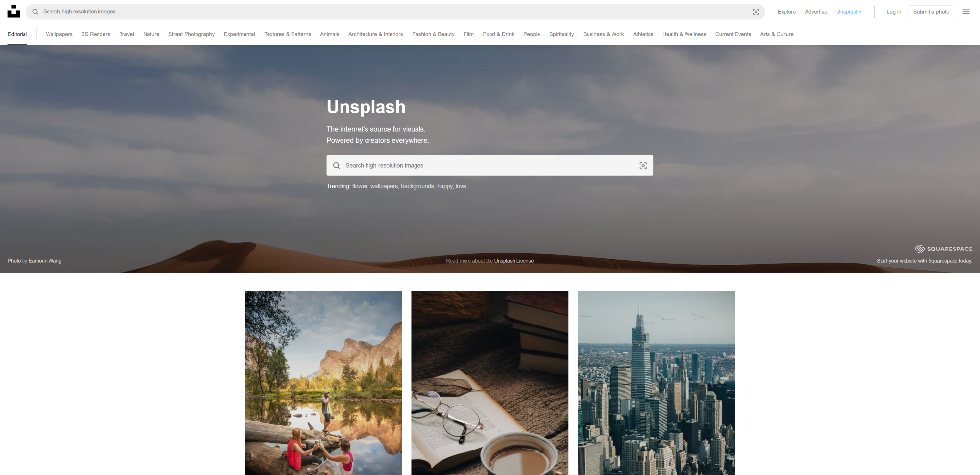The width and height of the screenshot is (980, 475).
Task: Click trending term wallpapers
Action: (x=384, y=186)
